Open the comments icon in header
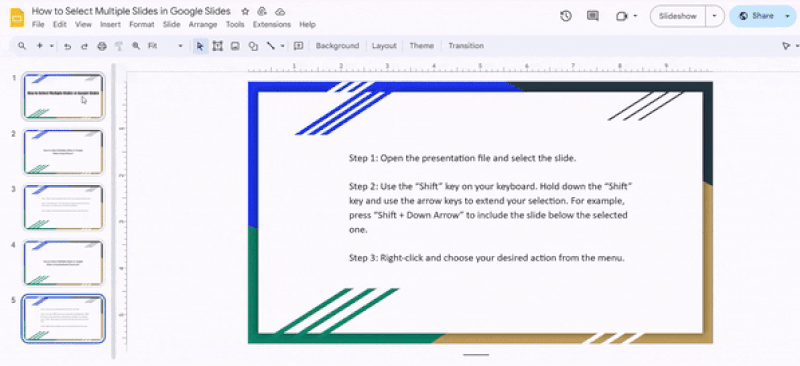 pyautogui.click(x=592, y=16)
